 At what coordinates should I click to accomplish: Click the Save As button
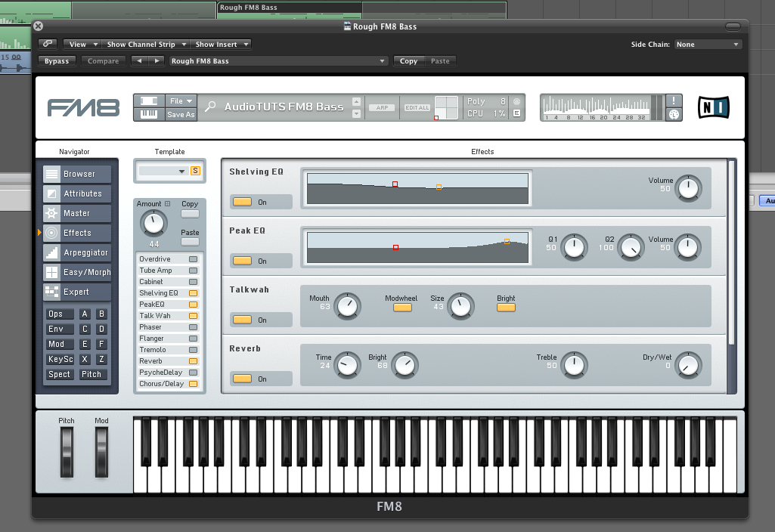coord(181,115)
